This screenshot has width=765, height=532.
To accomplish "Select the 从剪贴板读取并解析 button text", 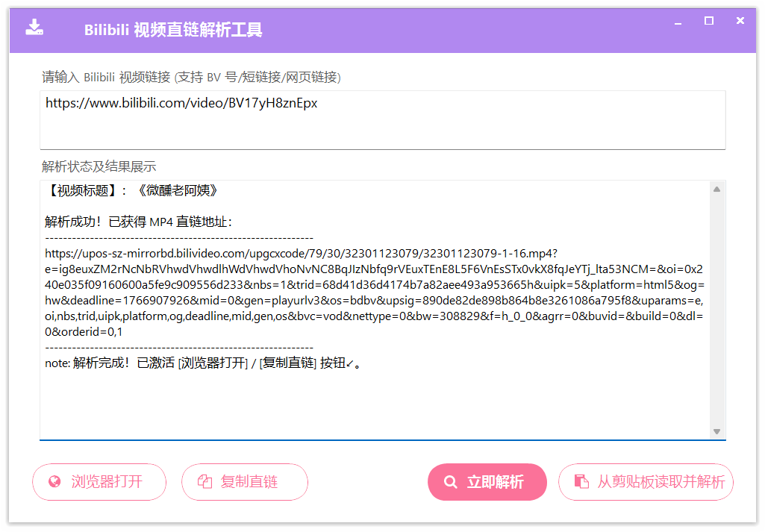I will (x=661, y=482).
